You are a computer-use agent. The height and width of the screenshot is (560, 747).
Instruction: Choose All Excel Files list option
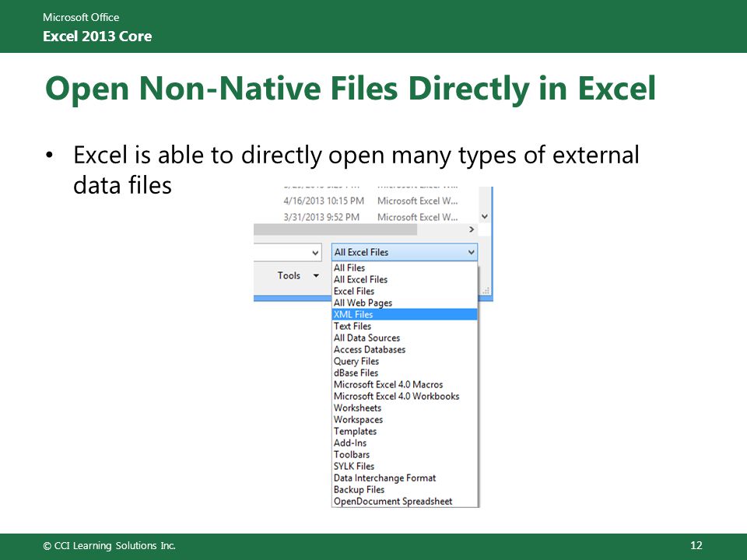(x=405, y=279)
